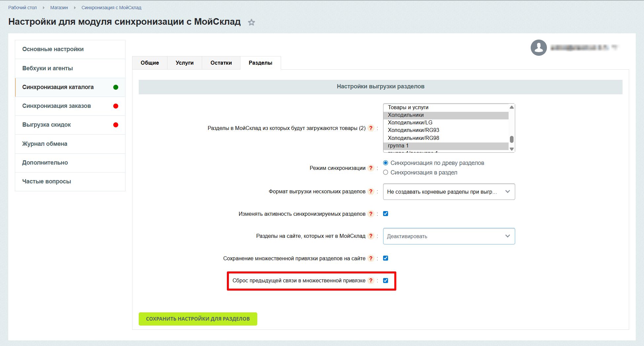Open Дополнительно in sidebar
Viewport: 644px width, 346px height.
tap(70, 163)
